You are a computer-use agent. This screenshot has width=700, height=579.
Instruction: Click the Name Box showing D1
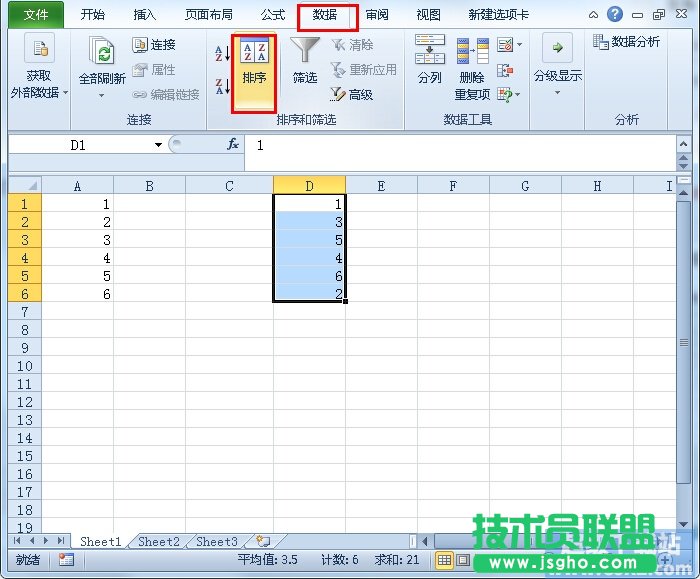[x=80, y=145]
